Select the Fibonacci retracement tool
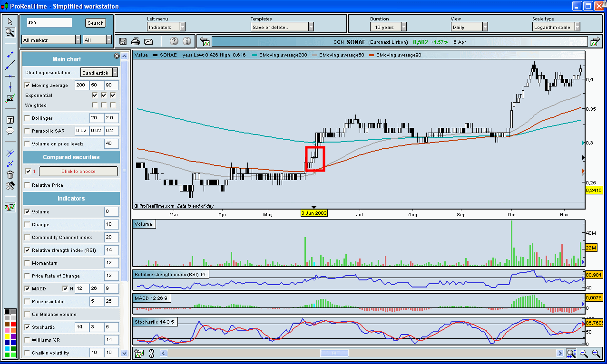 click(x=10, y=98)
